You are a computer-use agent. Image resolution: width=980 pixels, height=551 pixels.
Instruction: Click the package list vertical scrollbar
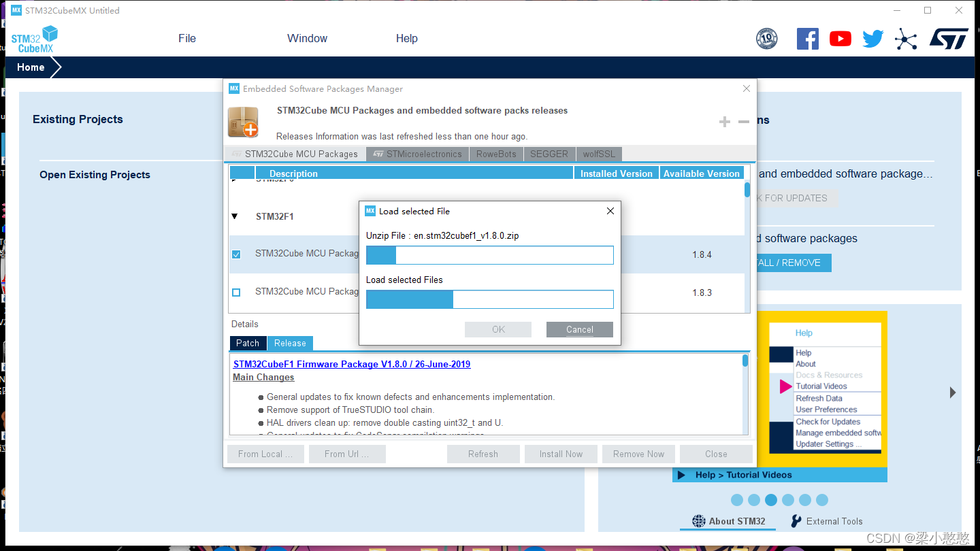click(747, 190)
